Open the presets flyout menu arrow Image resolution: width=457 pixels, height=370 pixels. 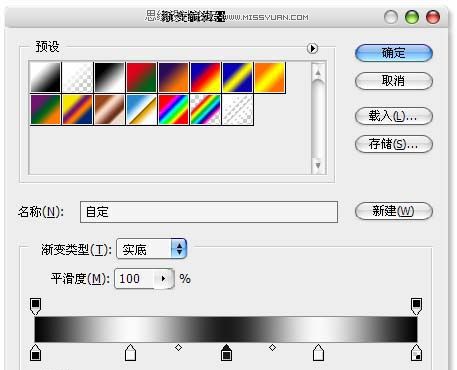[x=312, y=48]
